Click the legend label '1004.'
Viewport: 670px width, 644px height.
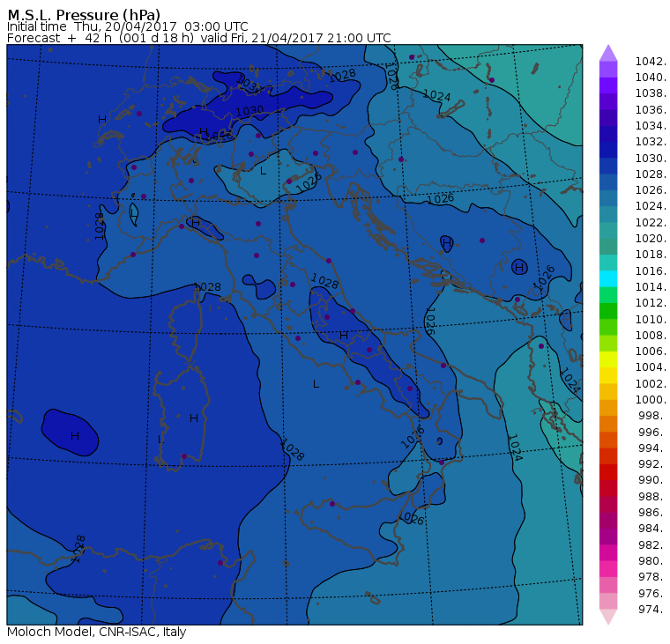pos(651,366)
